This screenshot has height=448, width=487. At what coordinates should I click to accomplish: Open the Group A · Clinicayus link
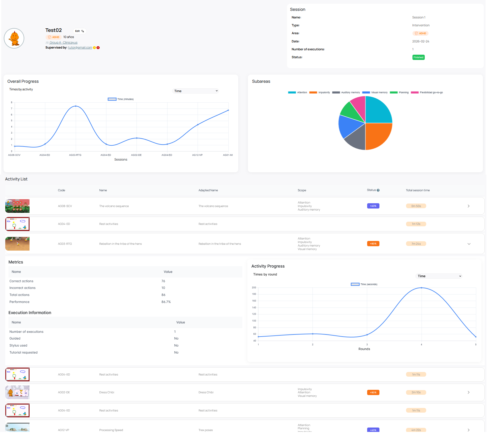(x=63, y=43)
